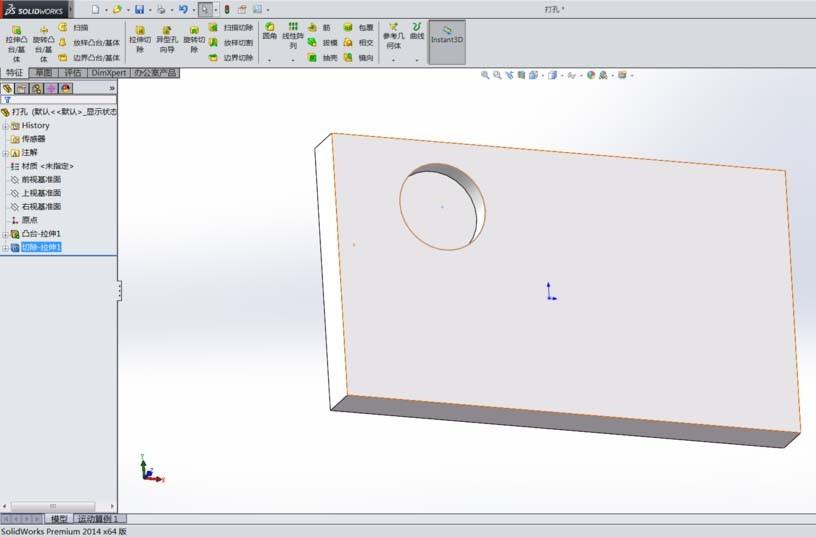Image resolution: width=816 pixels, height=537 pixels.
Task: Select the 镜向 mirror tool
Action: pyautogui.click(x=359, y=57)
